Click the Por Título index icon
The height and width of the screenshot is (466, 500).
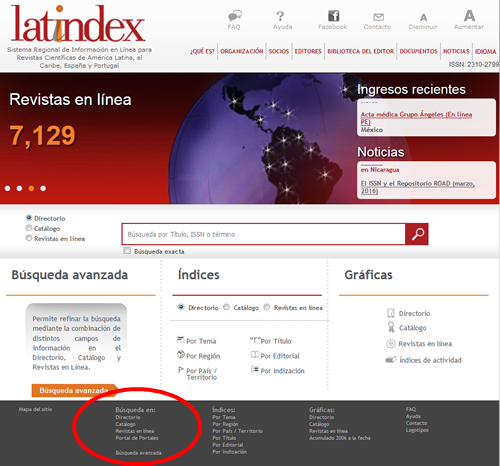click(x=255, y=340)
